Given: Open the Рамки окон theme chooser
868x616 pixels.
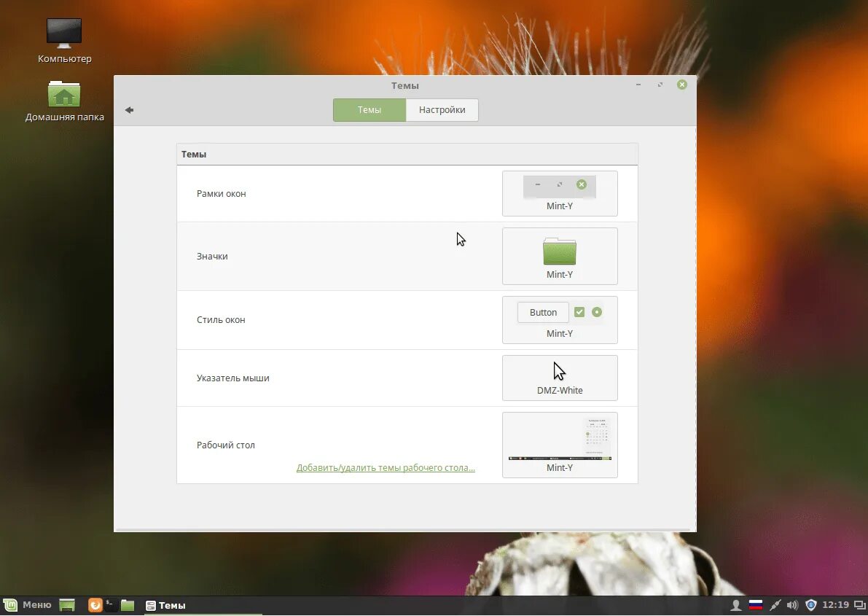Looking at the screenshot, I should click(560, 193).
